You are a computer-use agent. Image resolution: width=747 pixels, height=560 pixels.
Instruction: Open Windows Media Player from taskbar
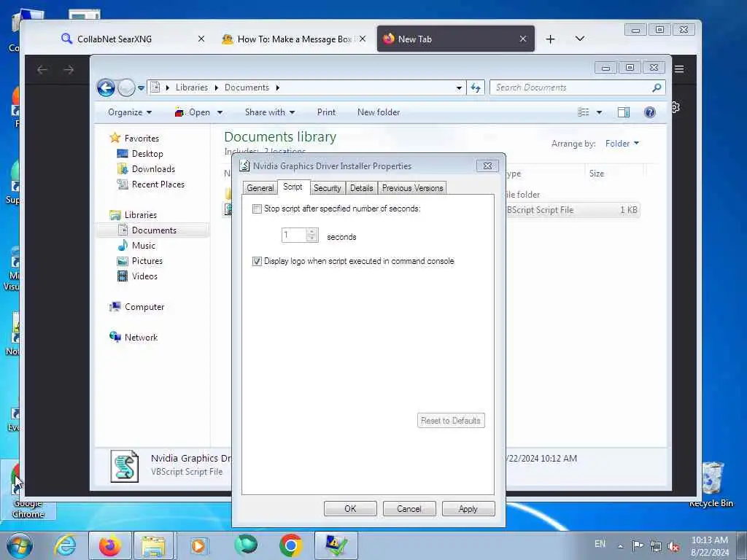[x=198, y=545]
